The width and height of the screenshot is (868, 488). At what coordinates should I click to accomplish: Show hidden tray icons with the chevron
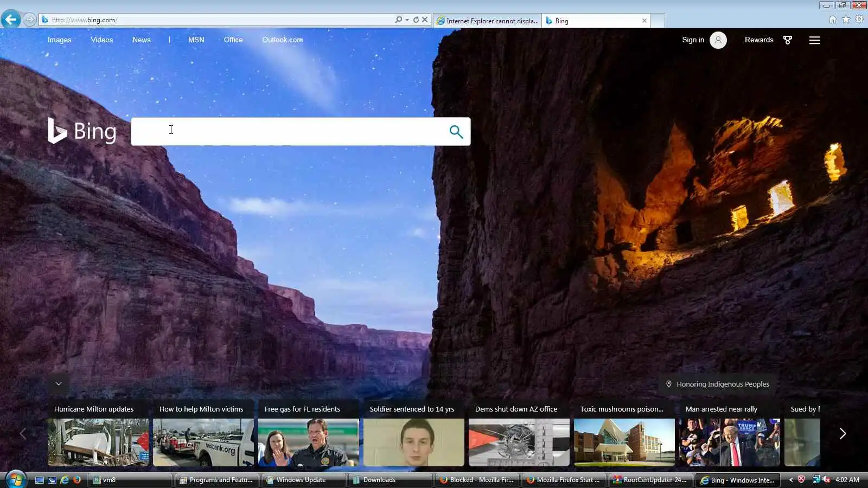pyautogui.click(x=791, y=480)
